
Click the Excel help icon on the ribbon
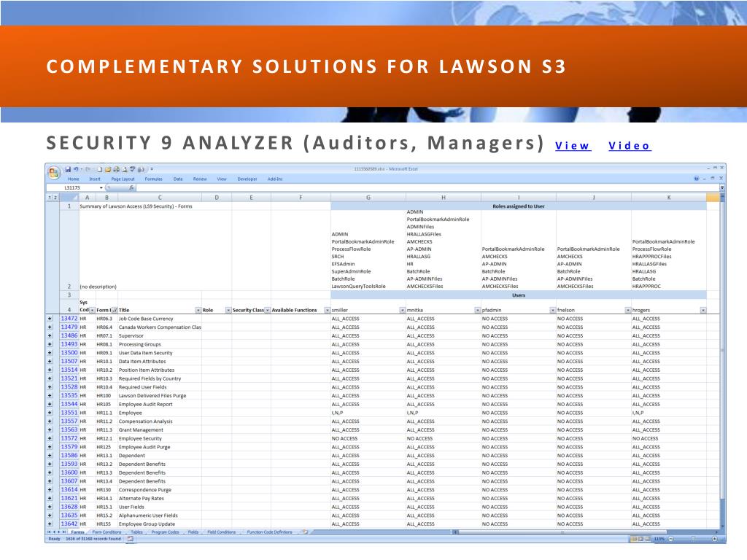point(697,179)
